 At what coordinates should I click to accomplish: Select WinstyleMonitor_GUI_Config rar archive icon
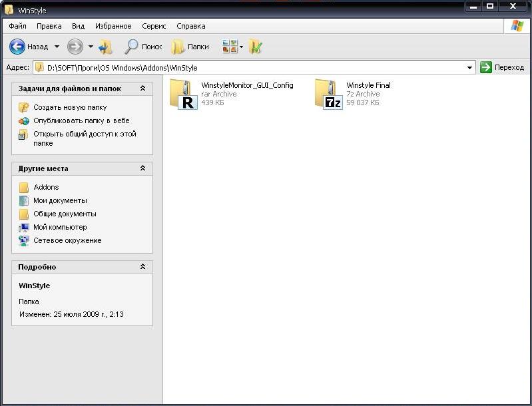point(184,94)
